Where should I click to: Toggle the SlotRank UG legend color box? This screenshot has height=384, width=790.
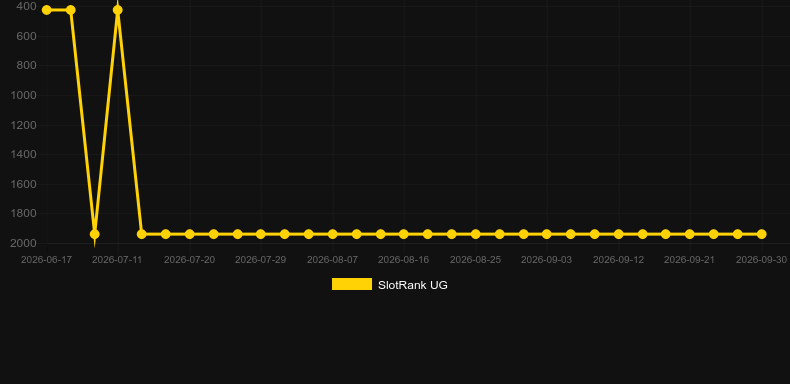click(x=352, y=284)
